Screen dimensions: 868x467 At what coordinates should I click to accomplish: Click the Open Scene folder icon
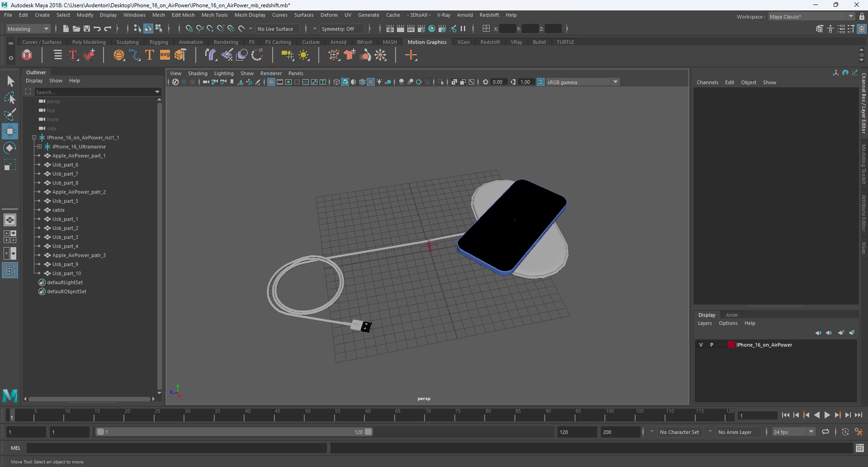pyautogui.click(x=76, y=29)
